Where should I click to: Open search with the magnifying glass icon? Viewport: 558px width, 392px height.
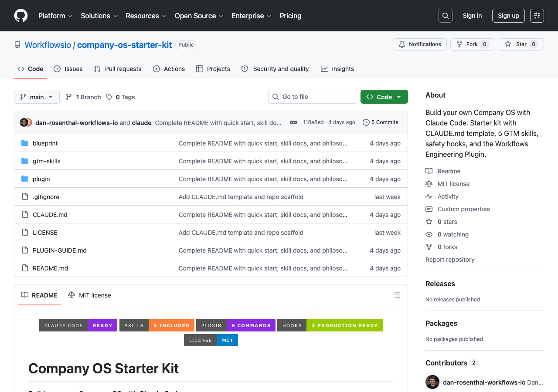pos(445,15)
